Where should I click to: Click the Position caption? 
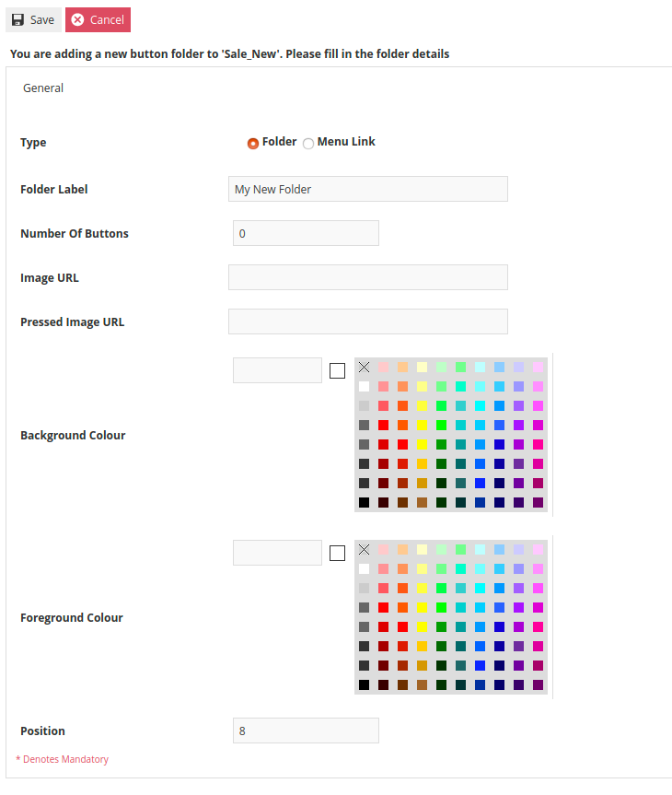42,731
